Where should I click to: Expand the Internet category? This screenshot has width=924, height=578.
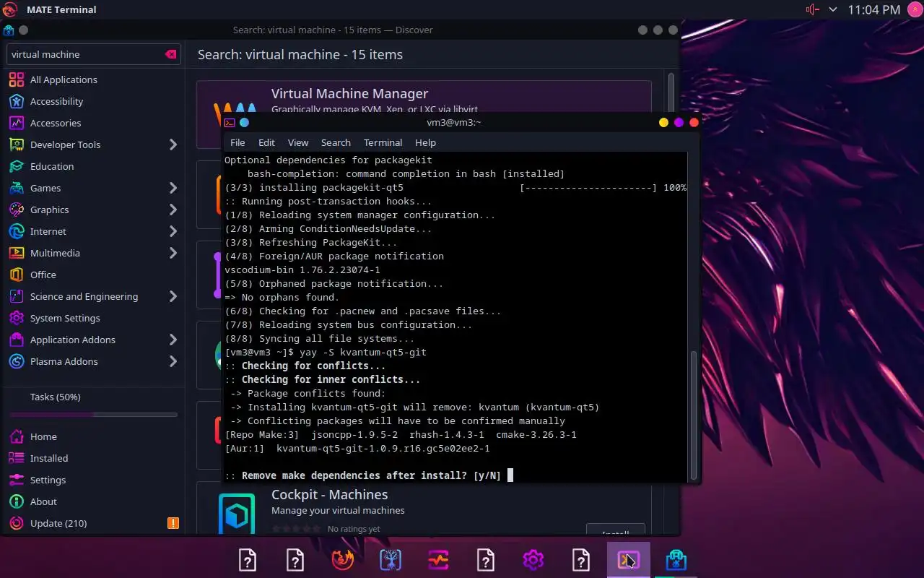coord(173,231)
